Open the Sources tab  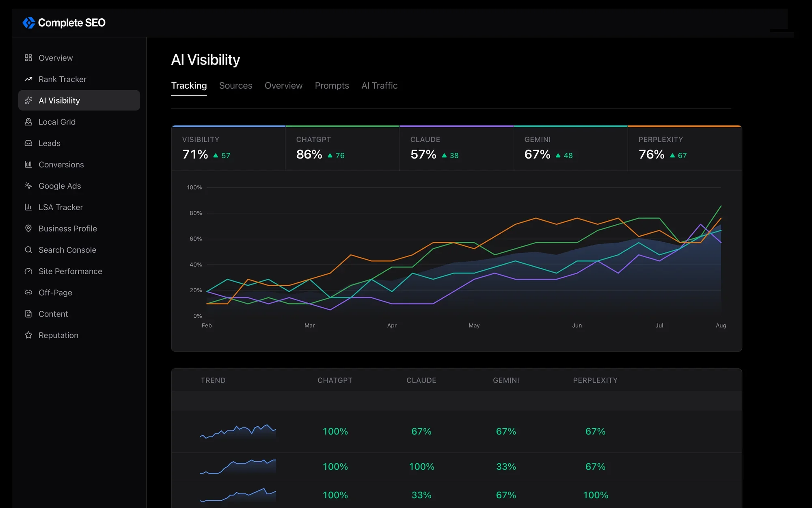[235, 86]
